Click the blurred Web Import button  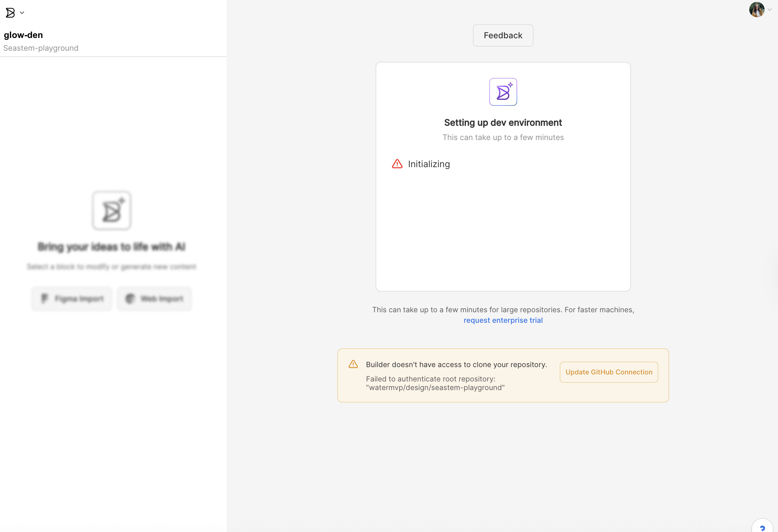coord(154,299)
